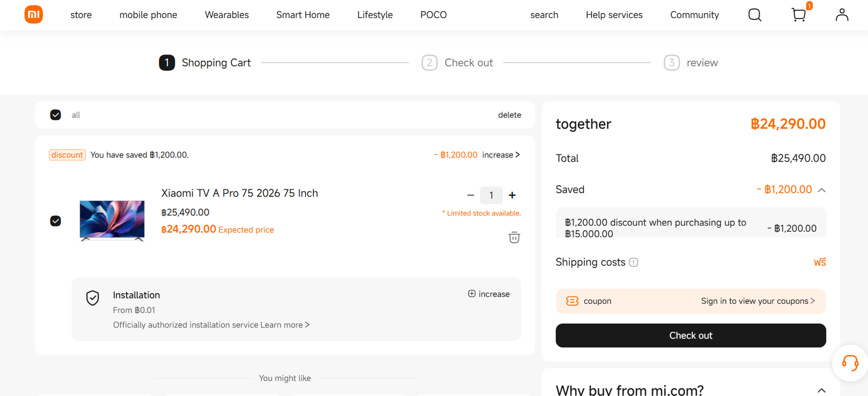
Task: Click the Total ฿25,490.00 value
Action: tap(798, 158)
